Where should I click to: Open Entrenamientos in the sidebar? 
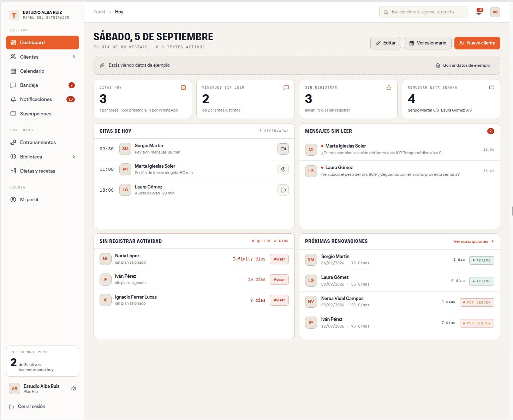tap(42, 142)
